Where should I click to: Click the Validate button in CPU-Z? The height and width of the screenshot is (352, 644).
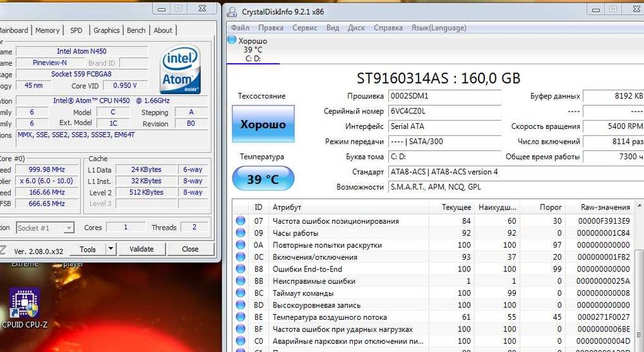point(142,249)
